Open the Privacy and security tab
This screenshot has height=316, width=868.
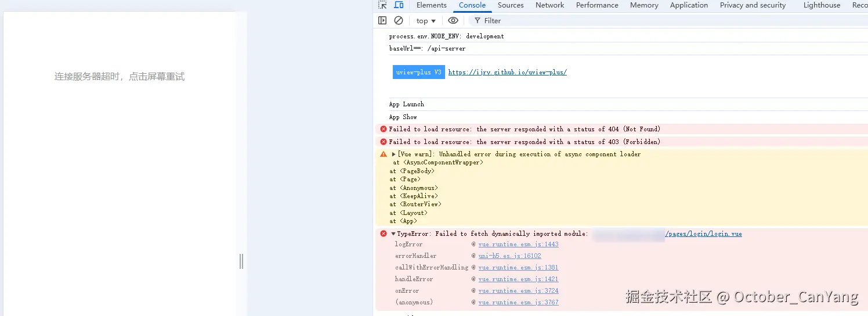pos(753,5)
